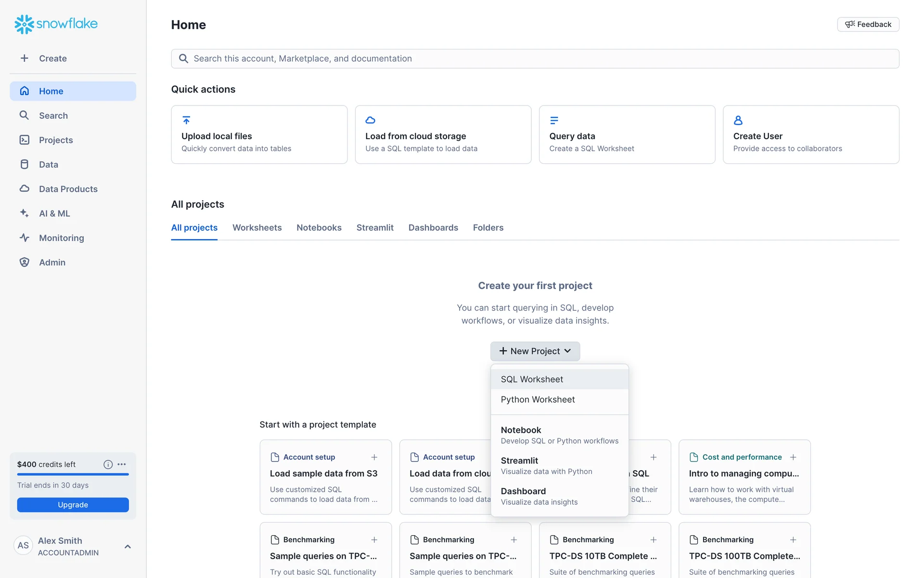Open the Create menu in the sidebar

tap(52, 58)
